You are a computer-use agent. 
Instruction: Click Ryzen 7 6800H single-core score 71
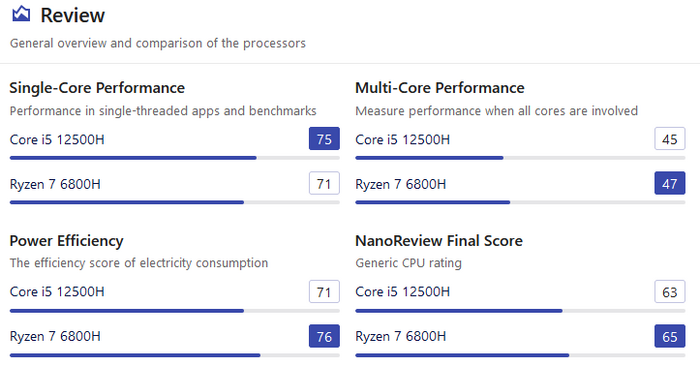(324, 183)
